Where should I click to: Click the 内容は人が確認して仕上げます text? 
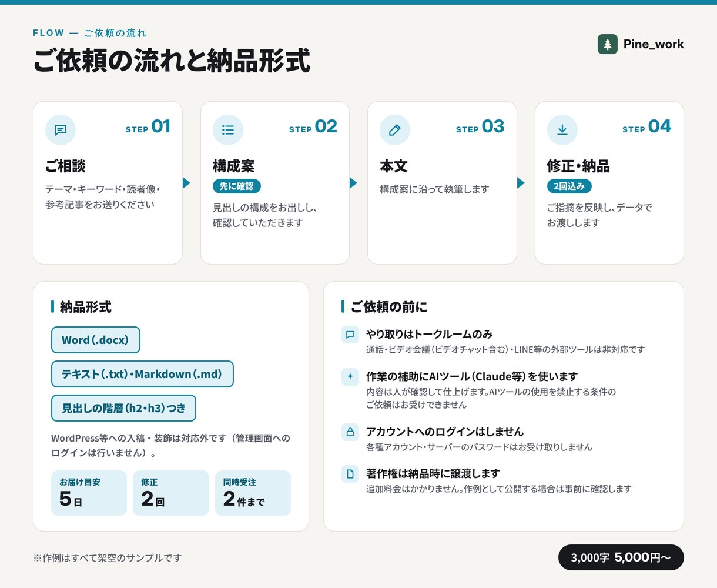(491, 398)
